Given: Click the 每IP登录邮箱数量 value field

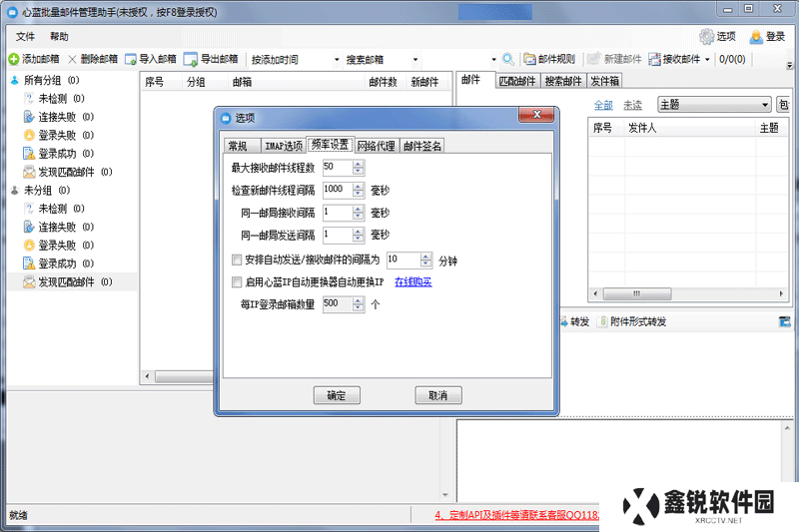Looking at the screenshot, I should [x=338, y=304].
